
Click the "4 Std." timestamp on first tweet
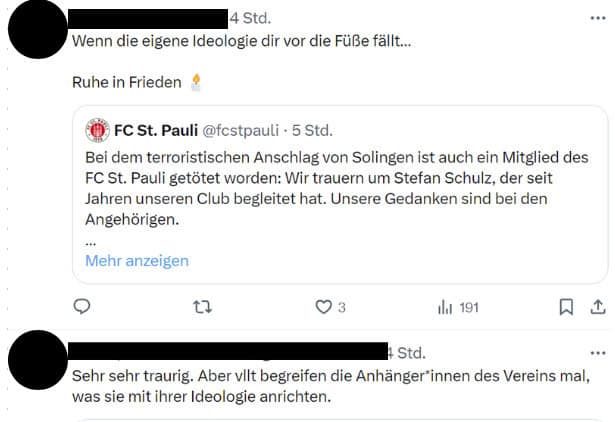point(250,18)
